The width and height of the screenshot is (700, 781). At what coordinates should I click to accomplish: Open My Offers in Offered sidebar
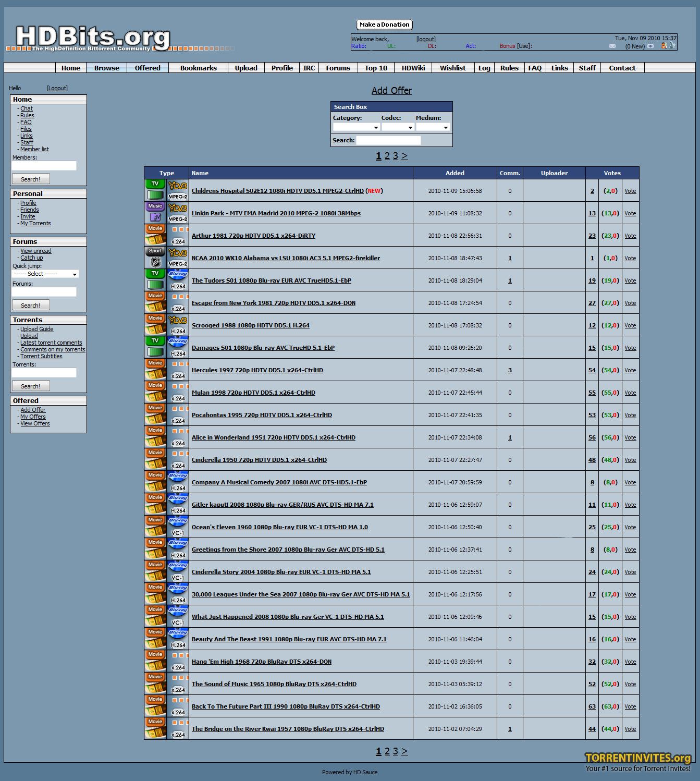coord(33,417)
